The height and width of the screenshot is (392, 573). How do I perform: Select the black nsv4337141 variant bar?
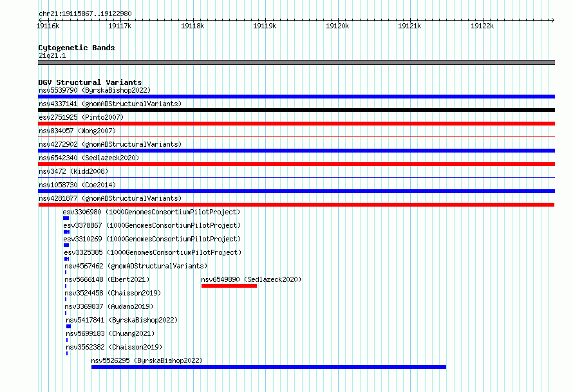(x=296, y=110)
